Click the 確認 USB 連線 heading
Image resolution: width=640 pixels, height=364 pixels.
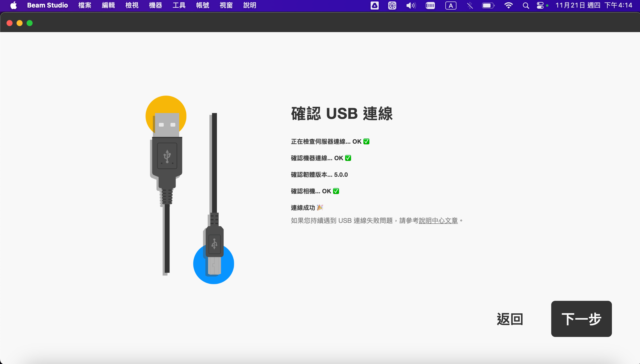[342, 114]
